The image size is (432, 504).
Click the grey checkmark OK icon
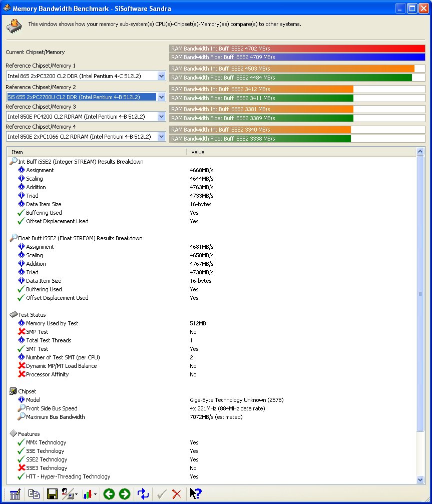[x=162, y=494]
